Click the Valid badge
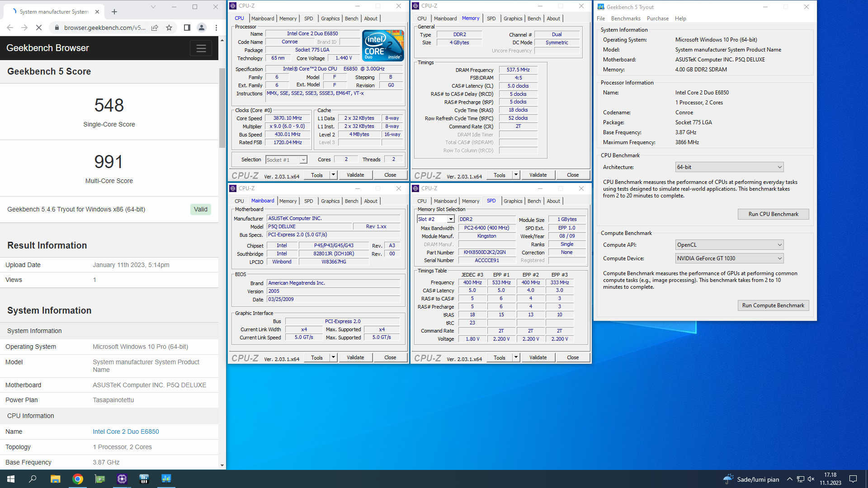The image size is (868, 488). [201, 209]
